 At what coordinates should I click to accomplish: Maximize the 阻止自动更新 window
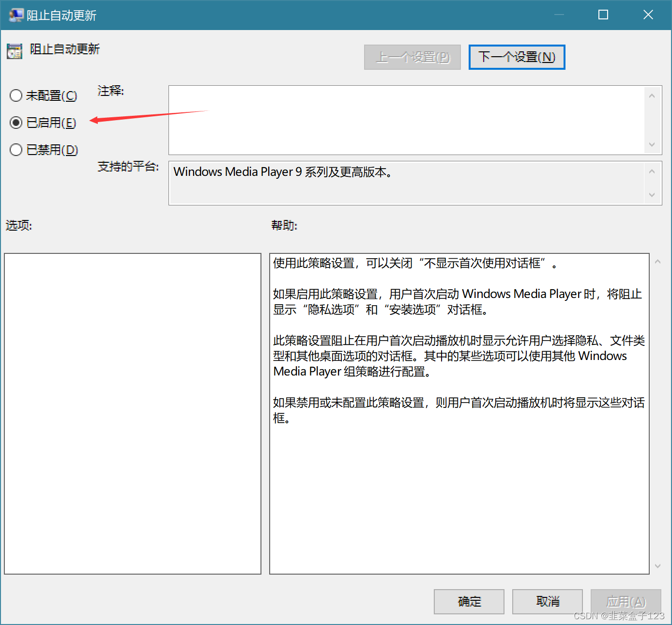coord(603,15)
